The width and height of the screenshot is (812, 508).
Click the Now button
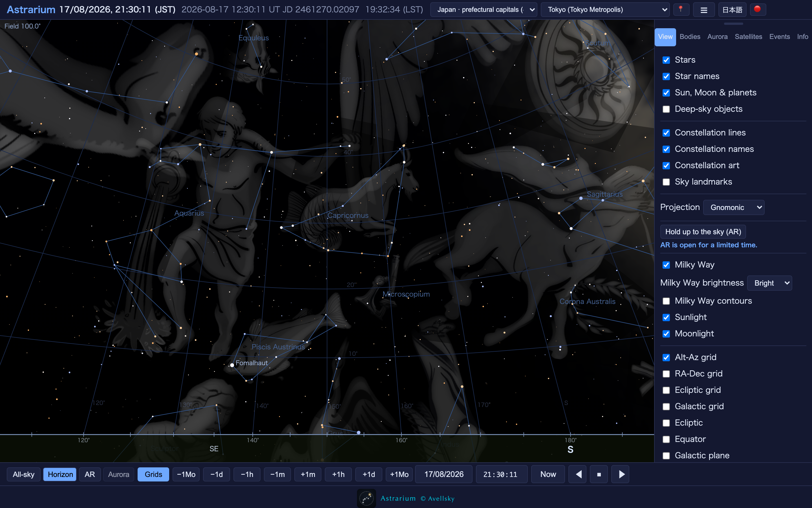pos(548,474)
